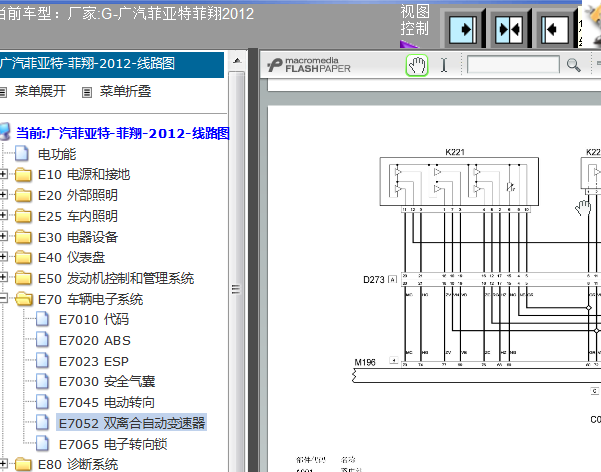601x472 pixels.
Task: Click the document icon for E7065
Action: pyautogui.click(x=42, y=443)
